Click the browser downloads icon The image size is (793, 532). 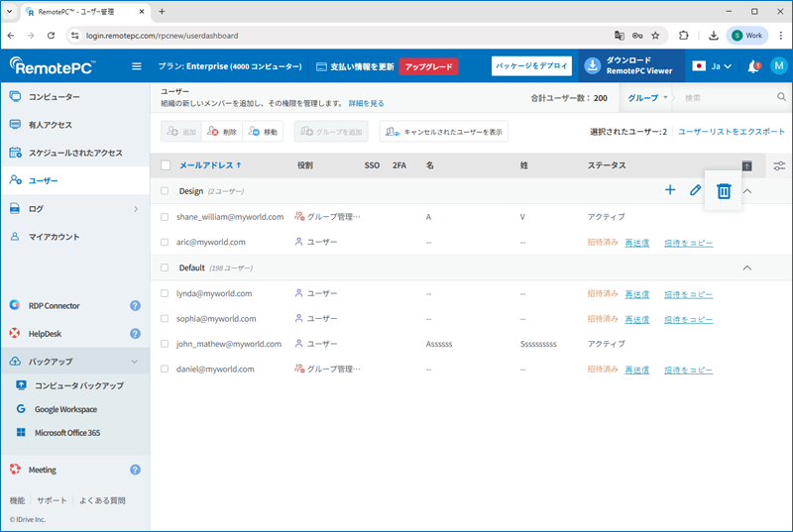(714, 36)
